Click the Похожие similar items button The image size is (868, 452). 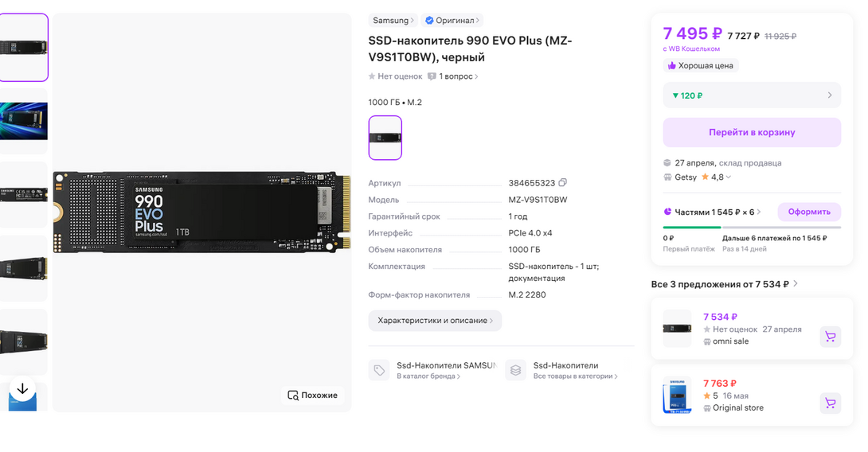pos(312,395)
